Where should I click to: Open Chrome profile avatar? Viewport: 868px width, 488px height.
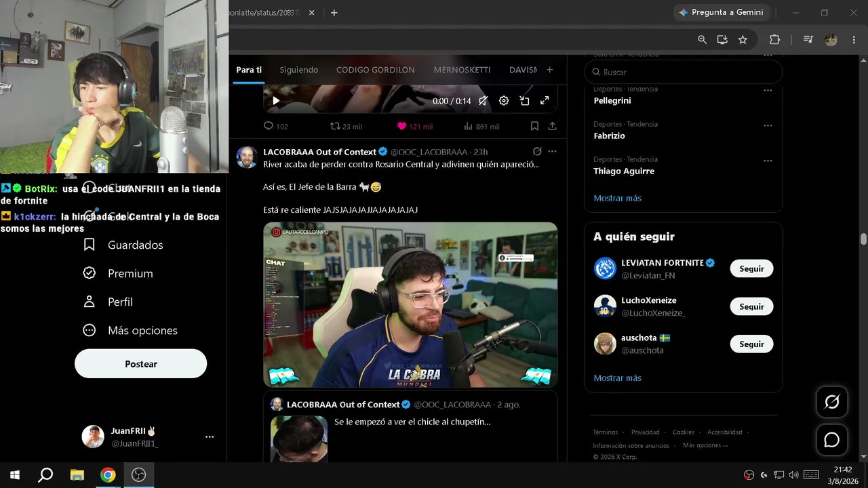[x=831, y=40]
